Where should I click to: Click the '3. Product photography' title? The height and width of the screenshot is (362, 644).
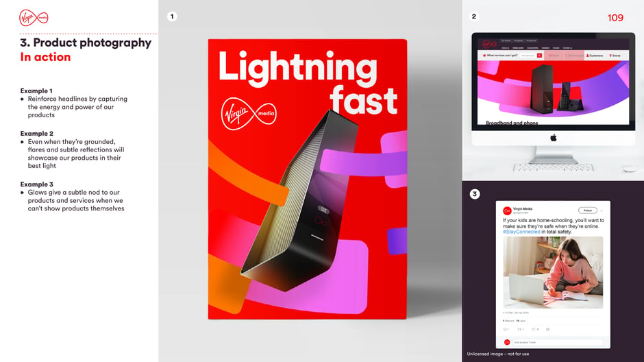[x=86, y=43]
